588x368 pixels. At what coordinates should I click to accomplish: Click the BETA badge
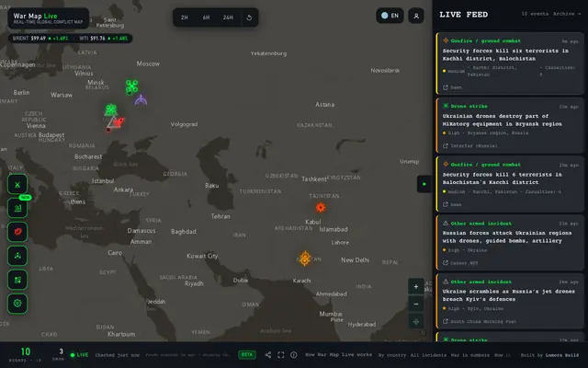coord(247,355)
